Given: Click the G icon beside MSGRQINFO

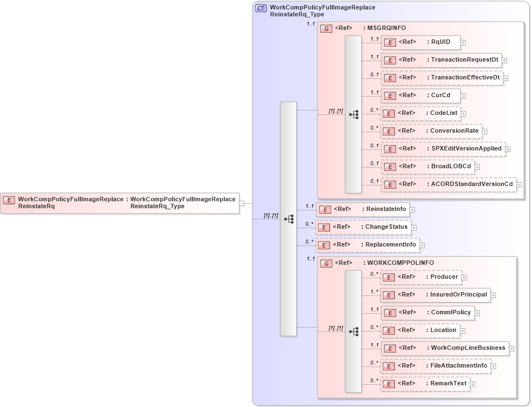Looking at the screenshot, I should click(x=326, y=28).
